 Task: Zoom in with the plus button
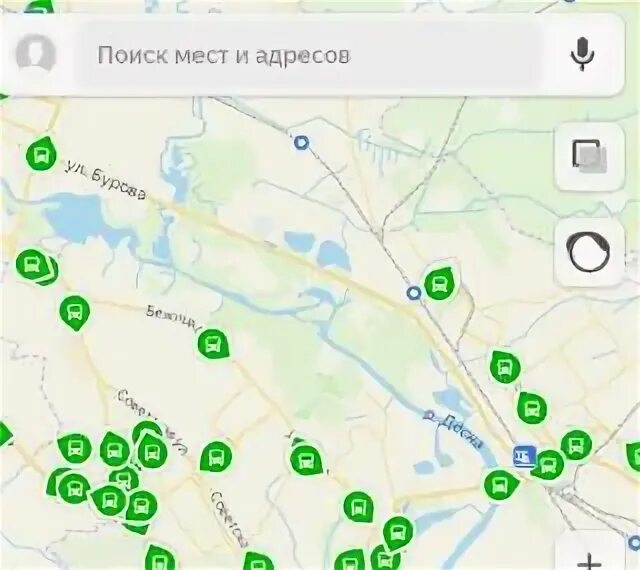[x=590, y=559]
